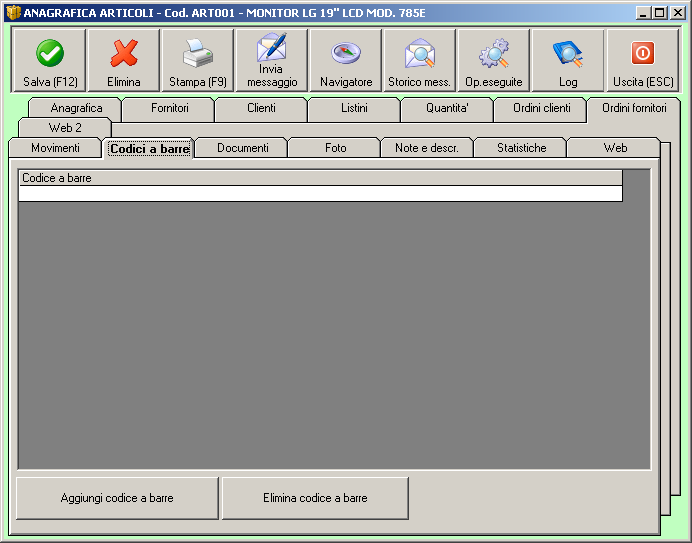The width and height of the screenshot is (692, 543).
Task: Switch to the Web tab
Action: (x=615, y=148)
